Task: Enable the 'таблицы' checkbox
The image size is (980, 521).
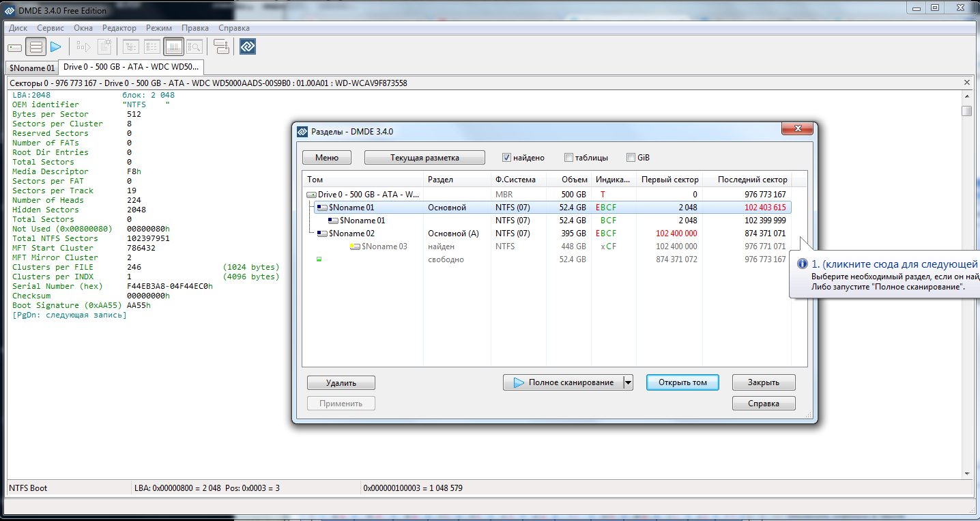Action: tap(568, 158)
